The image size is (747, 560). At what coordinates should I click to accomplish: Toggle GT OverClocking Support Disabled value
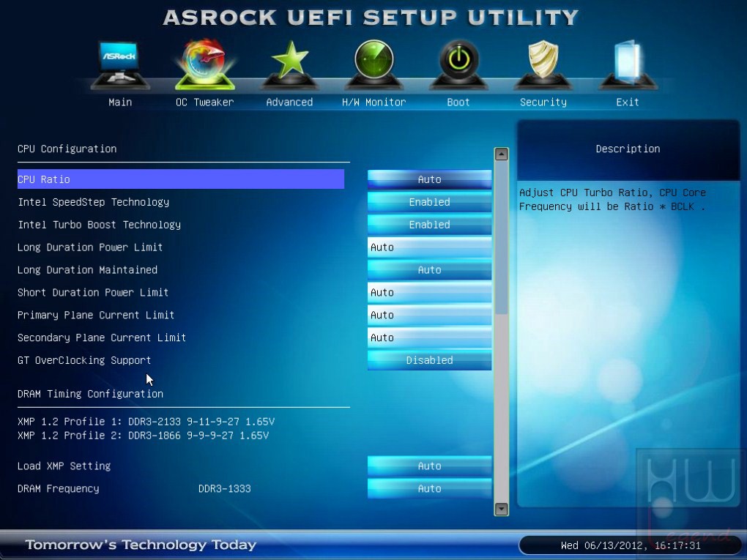(x=429, y=360)
